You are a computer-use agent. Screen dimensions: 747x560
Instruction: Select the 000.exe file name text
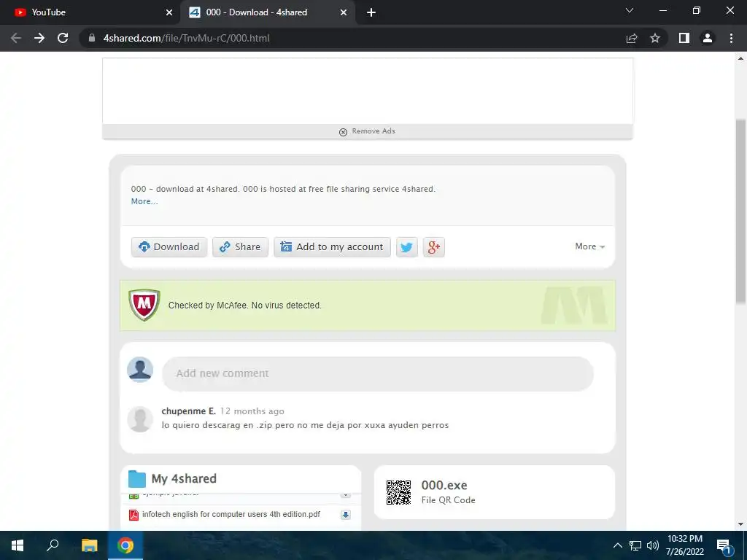pyautogui.click(x=444, y=485)
